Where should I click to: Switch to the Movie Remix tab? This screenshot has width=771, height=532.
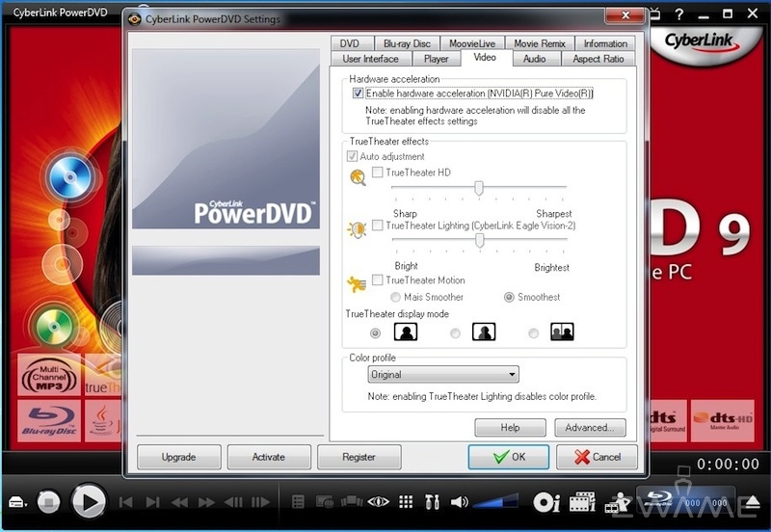click(x=540, y=43)
